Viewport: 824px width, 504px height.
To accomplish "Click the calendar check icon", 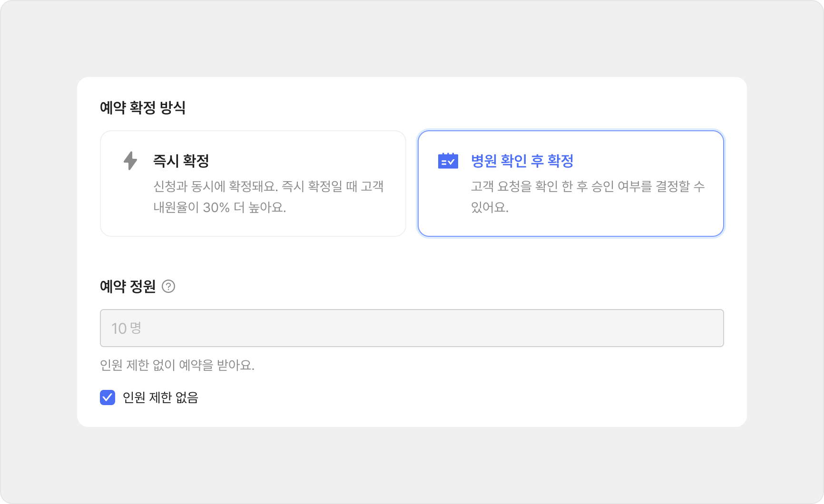I will point(448,161).
